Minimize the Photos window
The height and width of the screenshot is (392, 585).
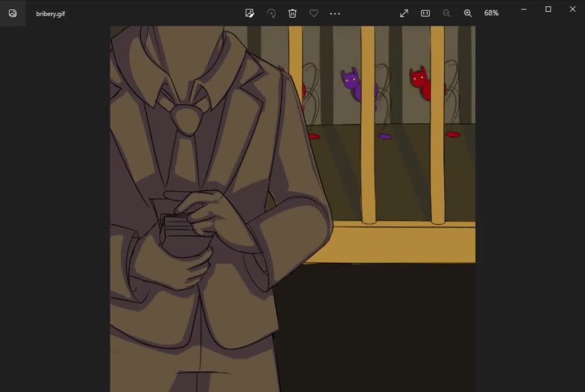(524, 9)
